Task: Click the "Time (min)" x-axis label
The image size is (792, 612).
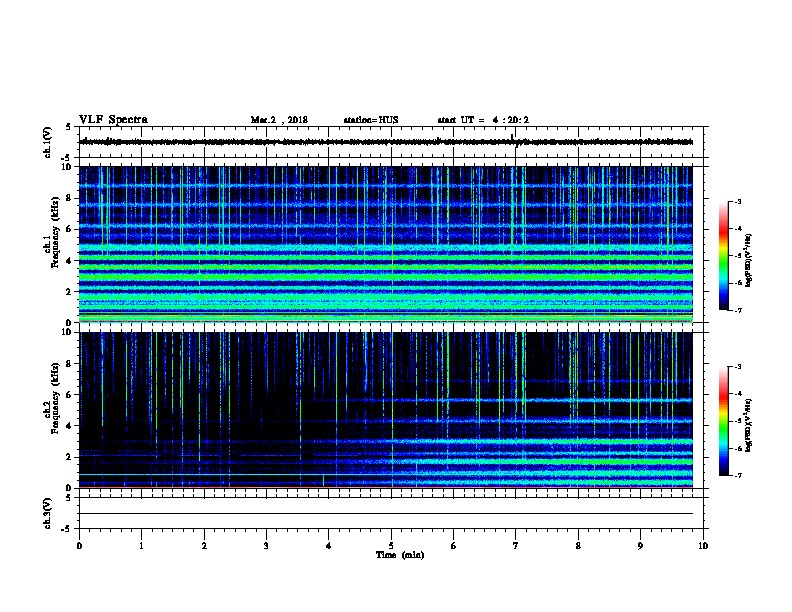Action: (x=400, y=555)
